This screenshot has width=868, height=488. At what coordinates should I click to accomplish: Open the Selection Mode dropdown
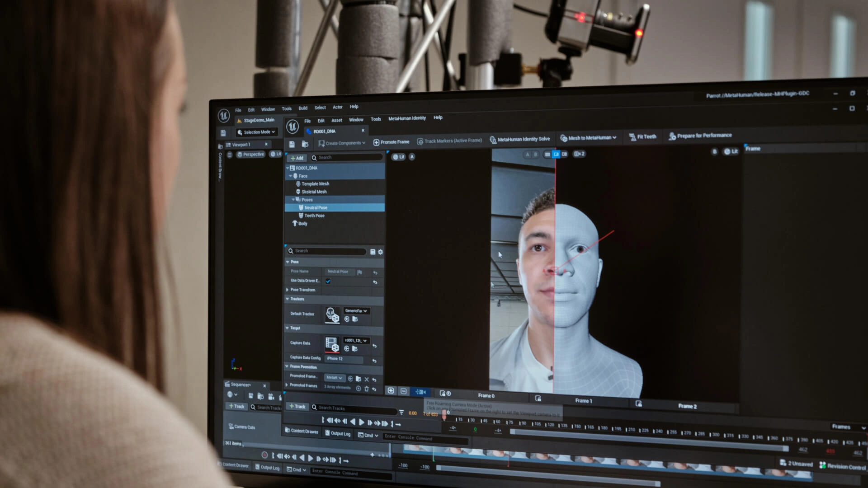point(256,132)
